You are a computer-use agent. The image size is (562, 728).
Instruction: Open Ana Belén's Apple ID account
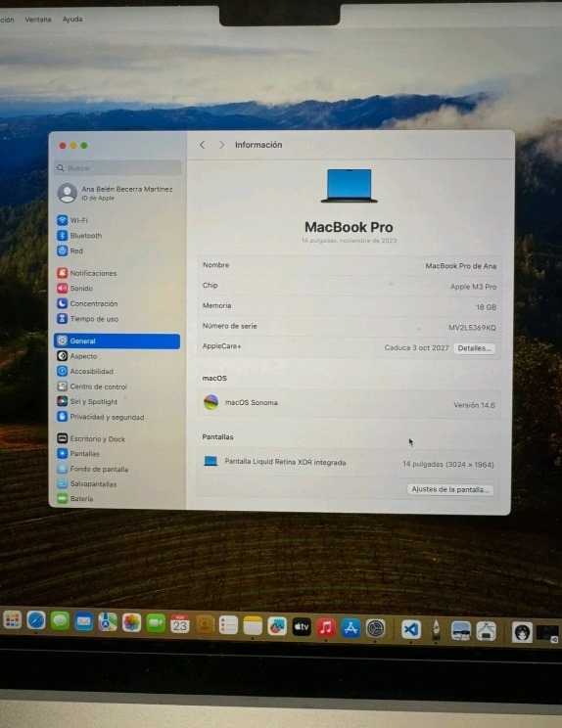point(117,193)
